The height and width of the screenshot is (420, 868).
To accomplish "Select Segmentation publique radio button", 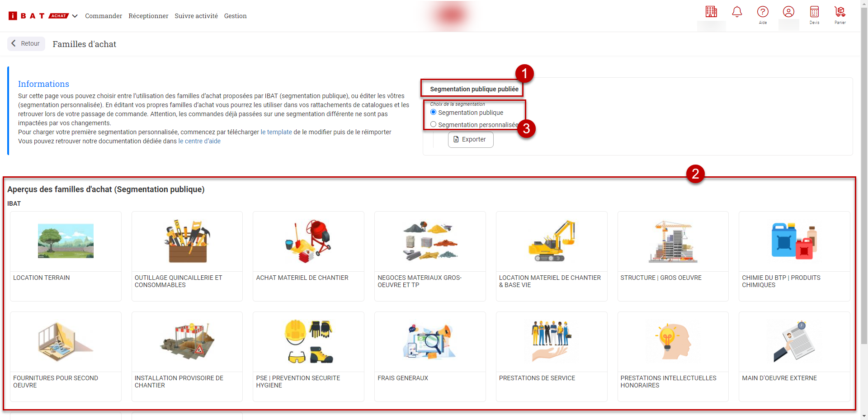I will [x=434, y=112].
